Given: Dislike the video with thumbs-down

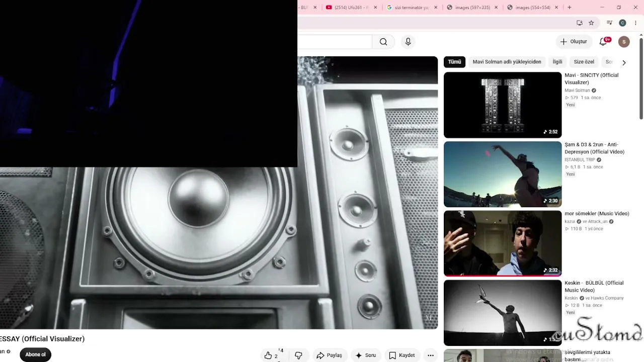Looking at the screenshot, I should (298, 355).
